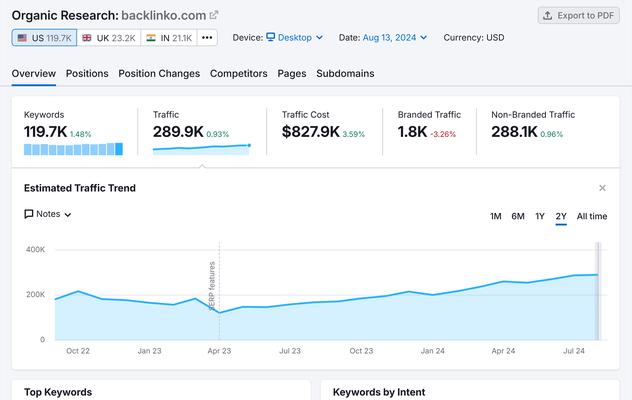Click the latest data point on the trend chart
Screen dimensions: 632x400
pyautogui.click(x=598, y=275)
